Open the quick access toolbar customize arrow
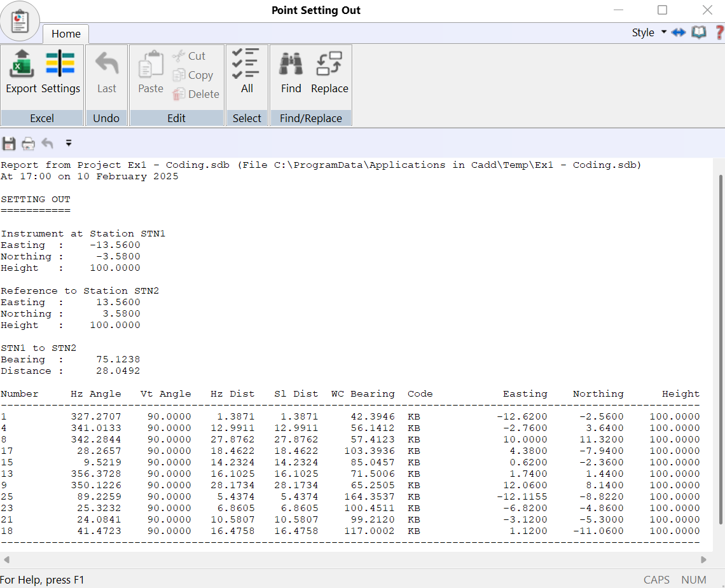The width and height of the screenshot is (725, 588). 69,144
